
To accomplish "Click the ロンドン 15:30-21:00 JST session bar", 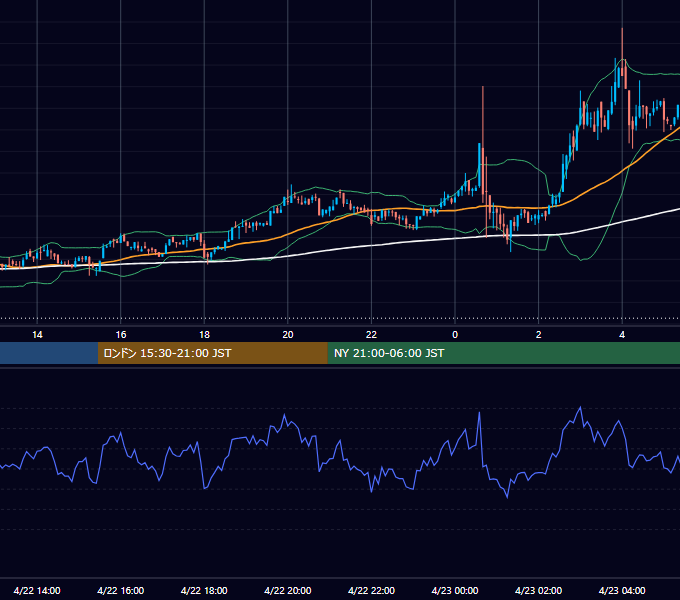I will pyautogui.click(x=212, y=353).
